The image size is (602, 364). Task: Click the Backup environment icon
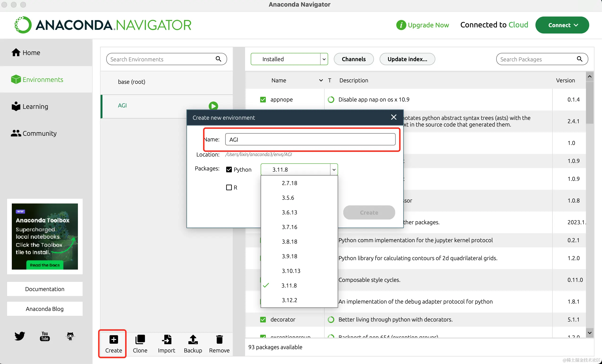click(x=193, y=340)
